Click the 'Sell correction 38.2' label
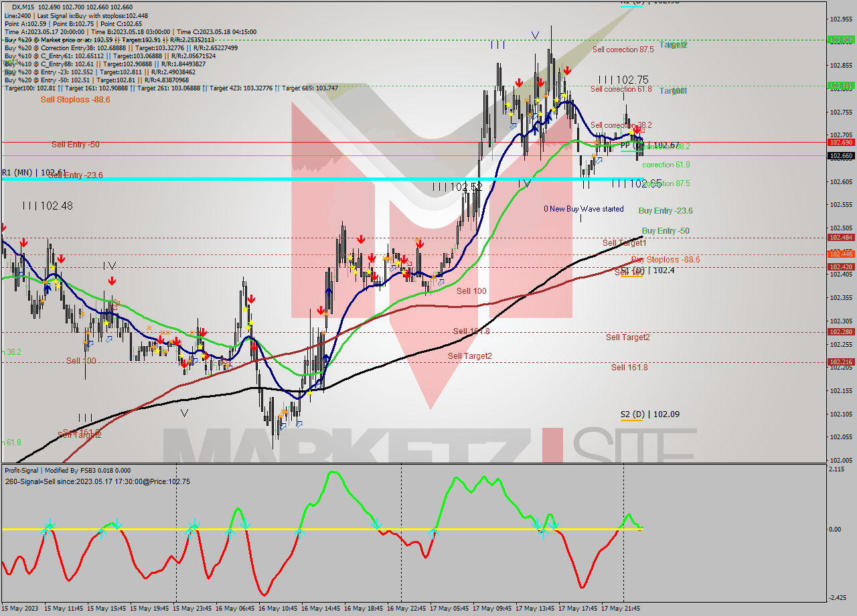The width and height of the screenshot is (857, 616). tap(621, 125)
